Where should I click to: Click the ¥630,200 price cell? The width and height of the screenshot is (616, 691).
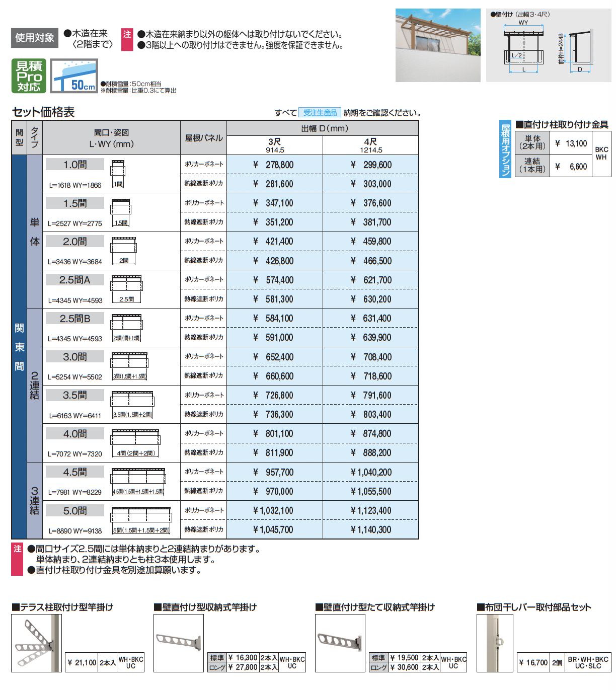click(371, 299)
